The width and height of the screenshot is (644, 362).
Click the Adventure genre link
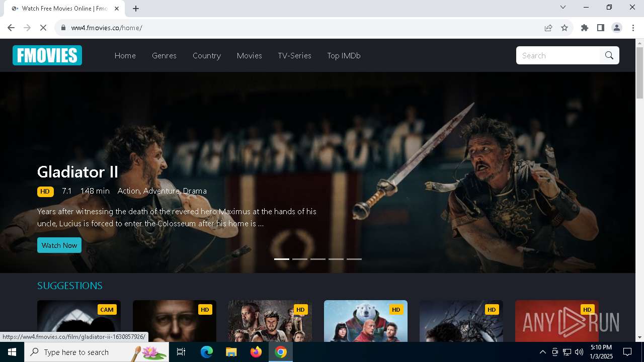click(x=162, y=191)
